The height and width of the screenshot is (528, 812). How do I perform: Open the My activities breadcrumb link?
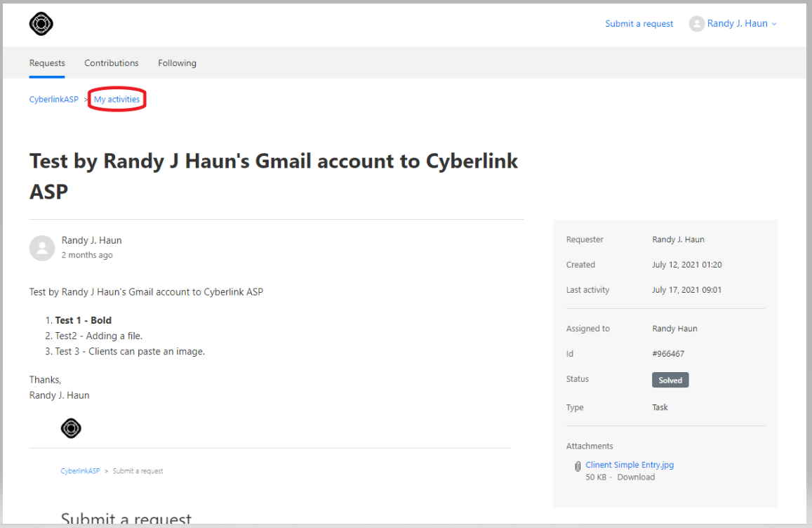[117, 99]
